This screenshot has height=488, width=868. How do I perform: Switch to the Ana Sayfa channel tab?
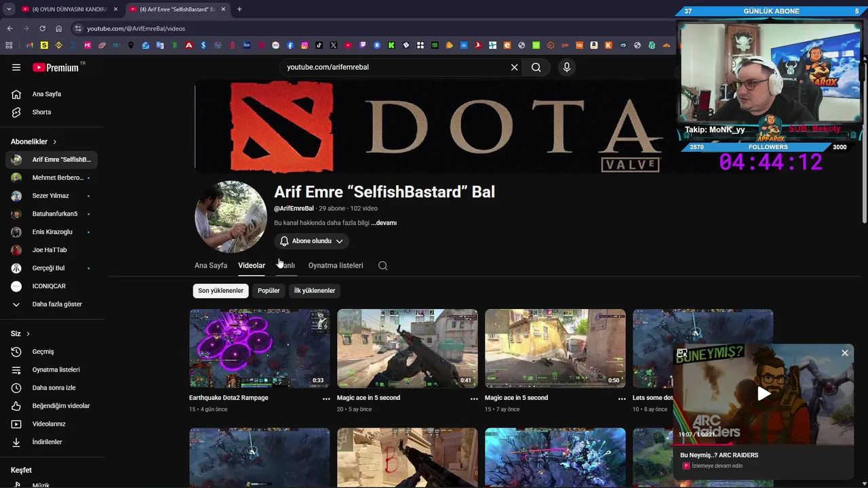click(x=211, y=266)
